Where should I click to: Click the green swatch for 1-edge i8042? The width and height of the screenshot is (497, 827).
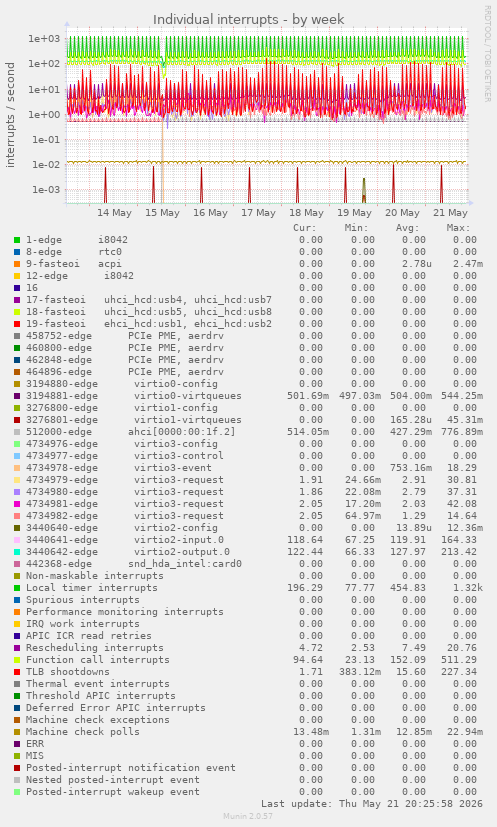17,240
